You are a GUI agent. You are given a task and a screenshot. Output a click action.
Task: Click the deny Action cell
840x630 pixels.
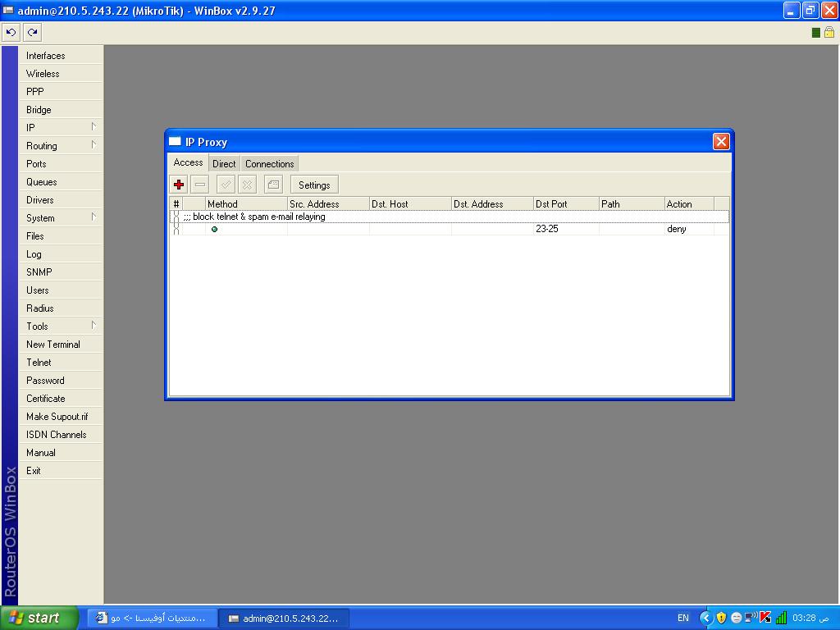click(x=689, y=230)
